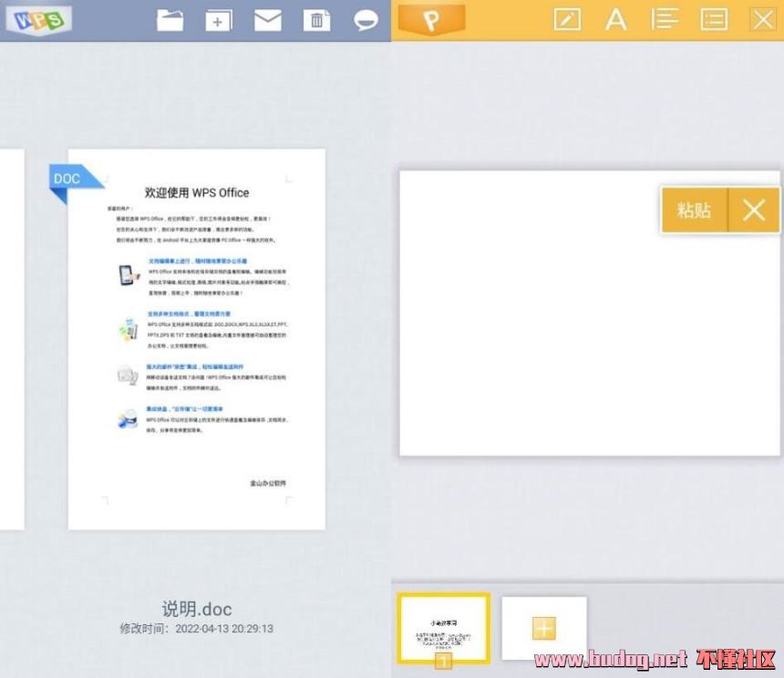The width and height of the screenshot is (784, 678).
Task: Select the first slide thumbnail
Action: (x=444, y=628)
